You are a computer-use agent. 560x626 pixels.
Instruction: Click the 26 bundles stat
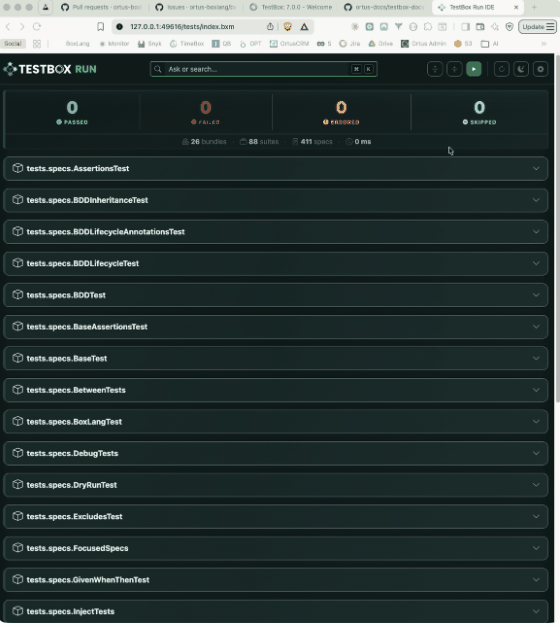click(x=204, y=142)
